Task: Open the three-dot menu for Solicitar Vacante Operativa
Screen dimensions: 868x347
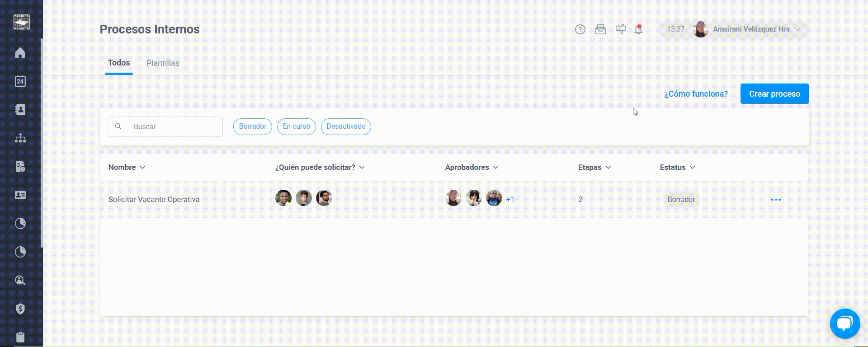Action: pos(776,200)
